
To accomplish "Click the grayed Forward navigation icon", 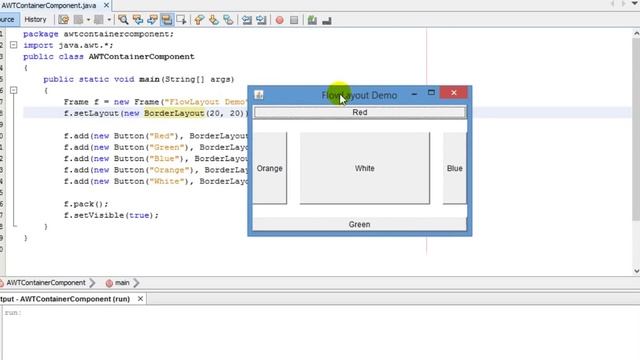I will tap(99, 20).
